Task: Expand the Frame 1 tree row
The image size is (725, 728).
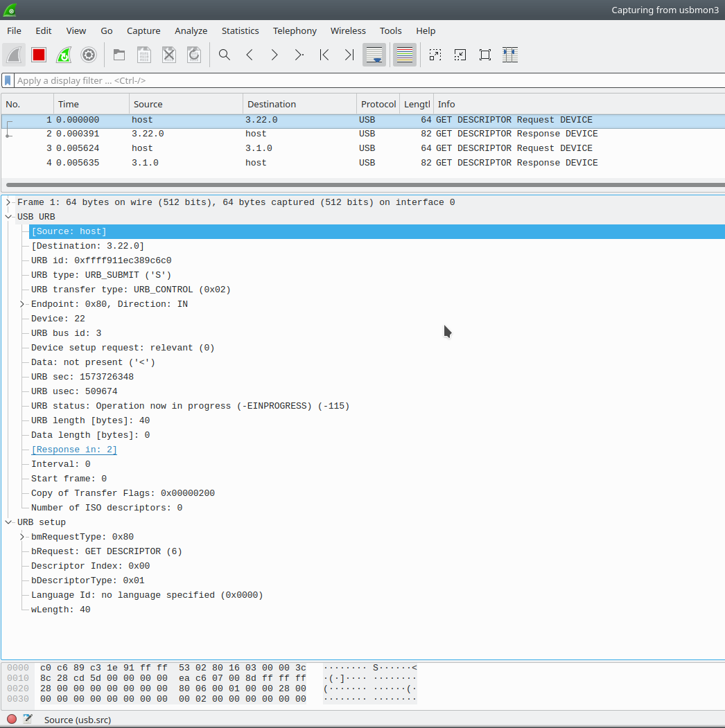Action: tap(8, 202)
